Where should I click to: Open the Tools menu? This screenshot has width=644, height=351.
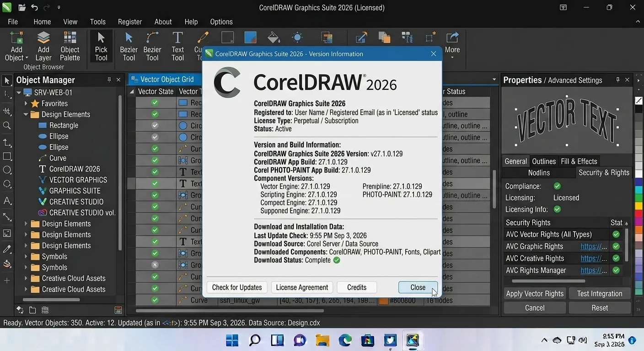[x=97, y=21]
